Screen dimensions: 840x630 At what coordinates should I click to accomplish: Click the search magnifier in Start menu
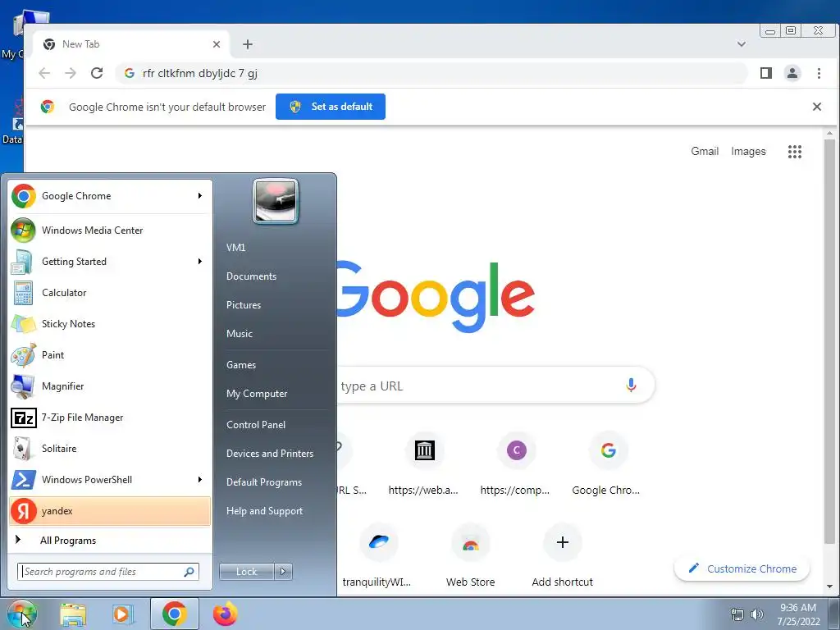189,572
